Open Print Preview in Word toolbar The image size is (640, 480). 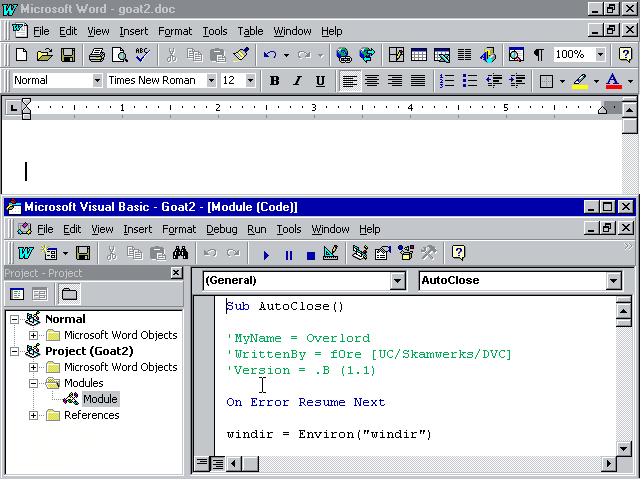click(x=120, y=55)
